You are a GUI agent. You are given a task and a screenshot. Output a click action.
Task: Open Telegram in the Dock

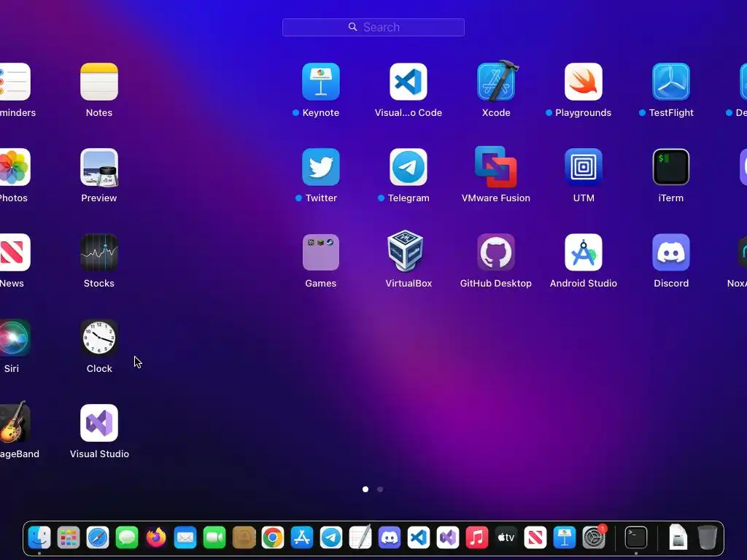pos(331,537)
